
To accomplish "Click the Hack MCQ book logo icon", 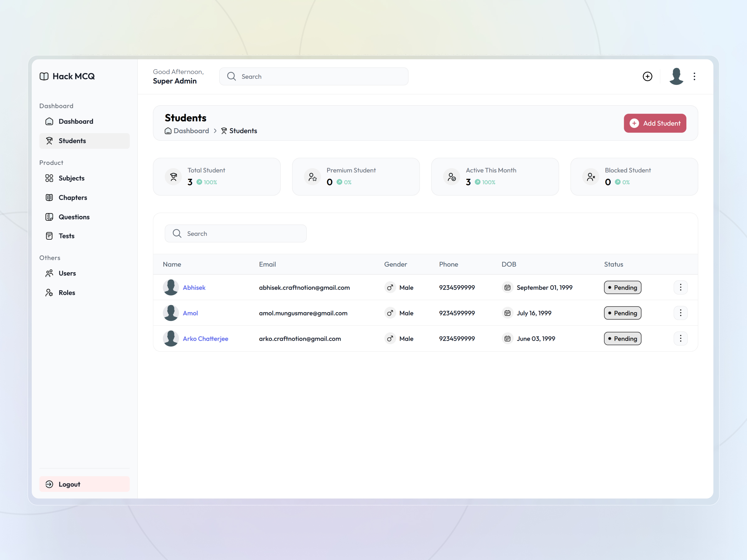I will 44,76.
